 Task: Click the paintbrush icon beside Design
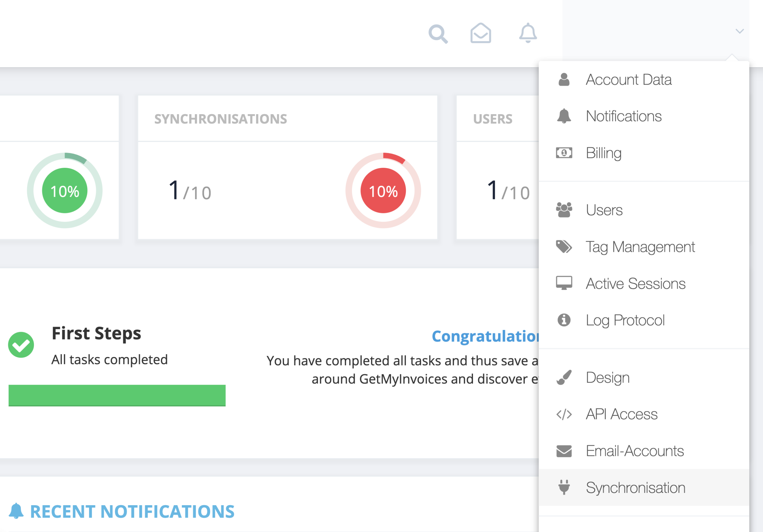point(564,378)
